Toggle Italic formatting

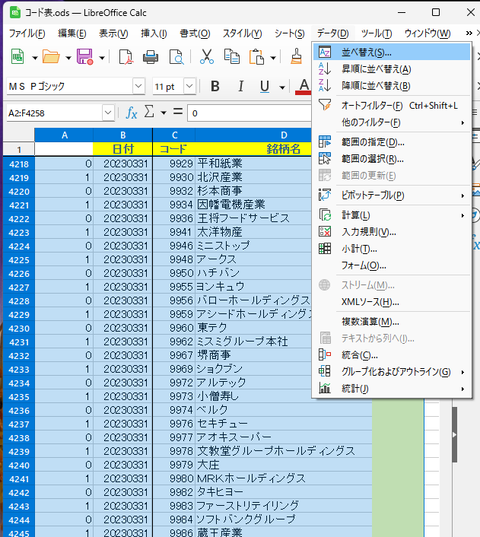241,86
